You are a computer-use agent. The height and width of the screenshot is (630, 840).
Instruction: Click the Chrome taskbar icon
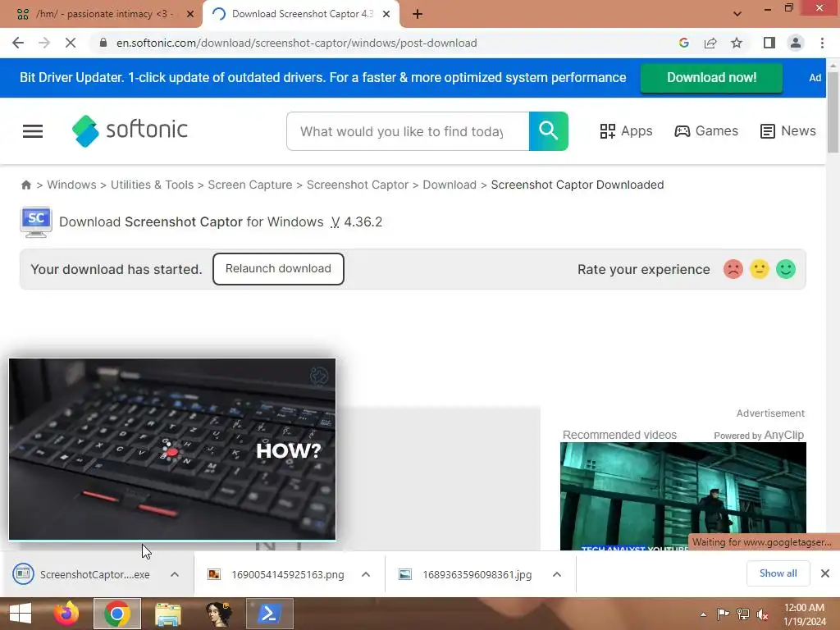(117, 614)
